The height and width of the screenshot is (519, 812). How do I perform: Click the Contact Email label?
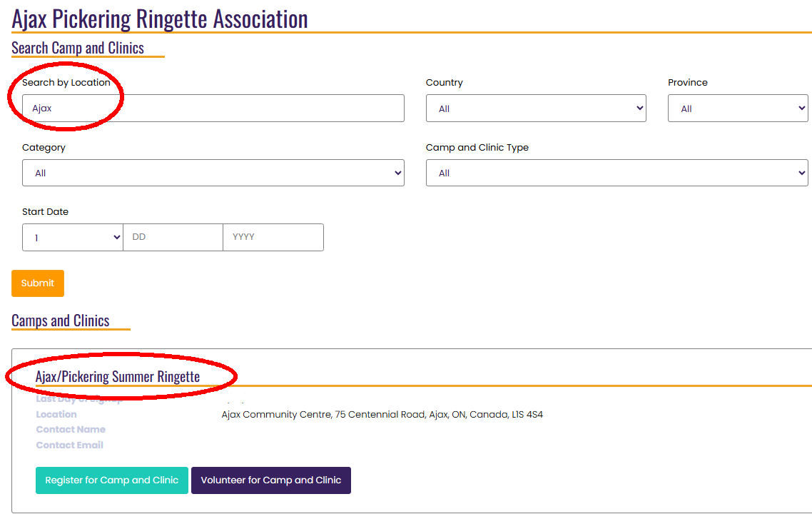(70, 445)
